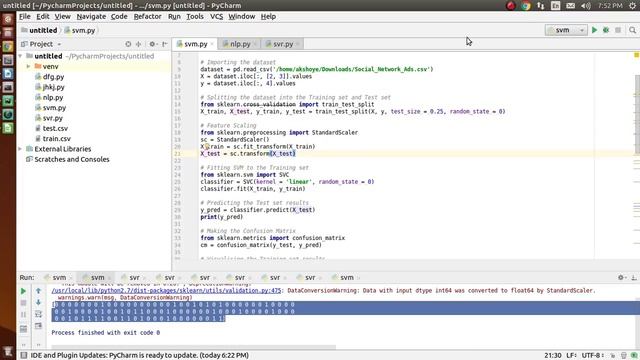The image size is (640, 360).
Task: Open the View menu
Action: 62,17
